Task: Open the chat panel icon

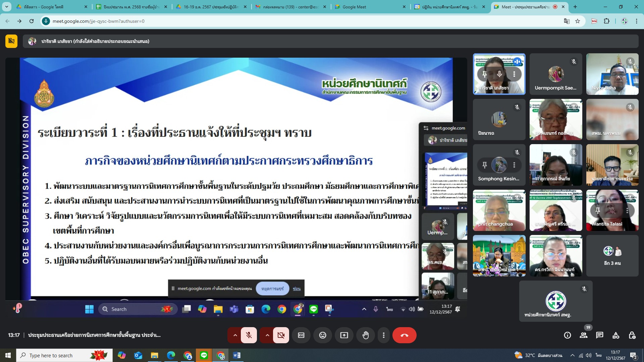Action: tap(600, 335)
